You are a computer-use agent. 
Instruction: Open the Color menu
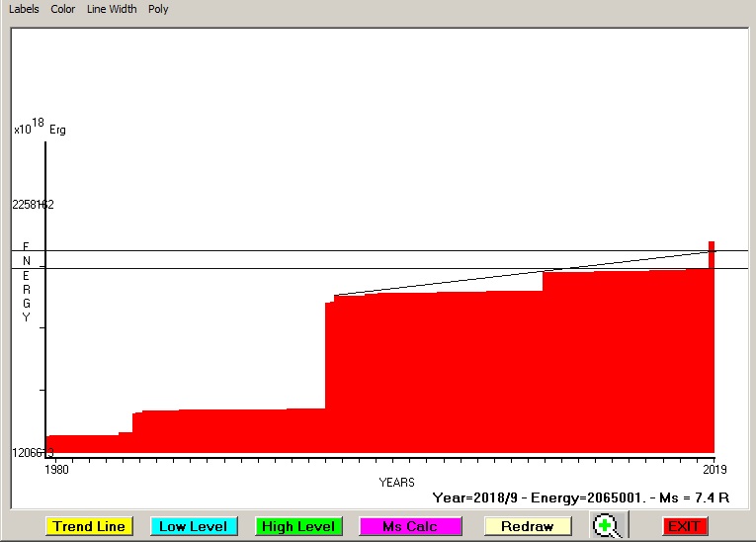tap(63, 9)
